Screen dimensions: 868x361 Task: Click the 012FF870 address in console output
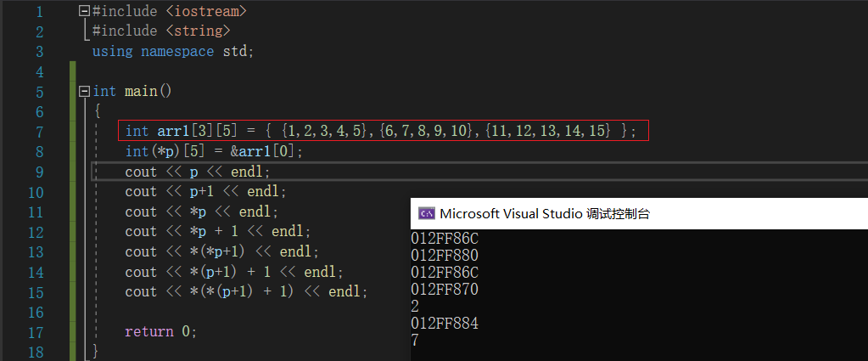(445, 290)
